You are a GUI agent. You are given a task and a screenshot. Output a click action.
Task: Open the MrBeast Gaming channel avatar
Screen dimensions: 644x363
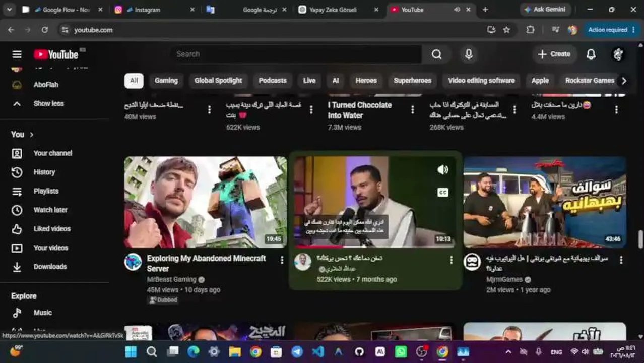(x=133, y=262)
